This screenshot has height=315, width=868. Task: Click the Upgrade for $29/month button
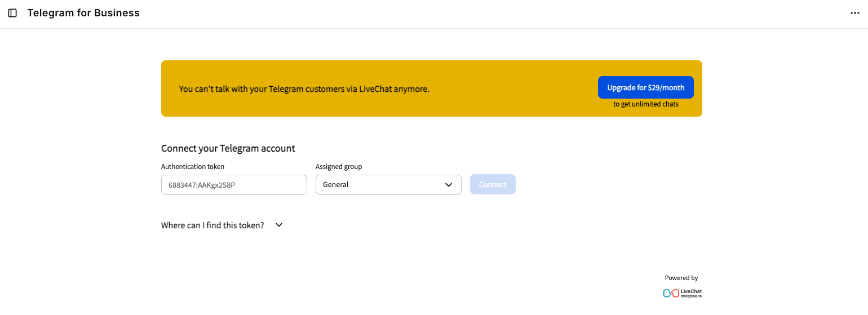point(645,87)
